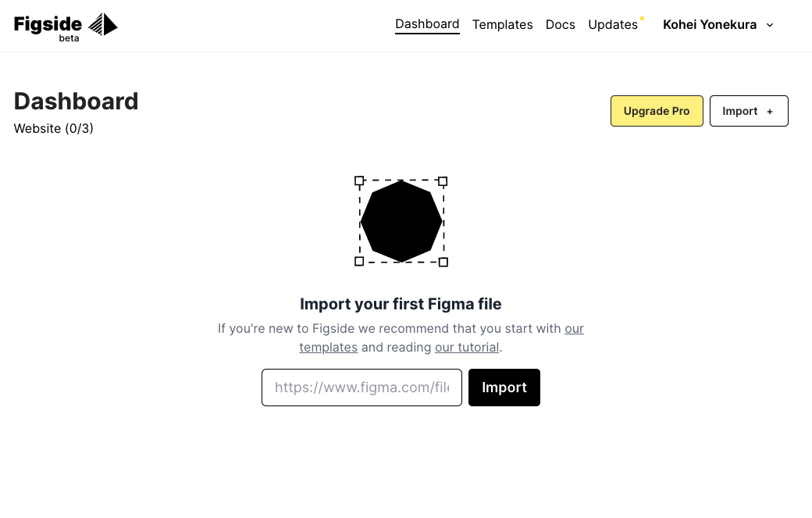This screenshot has width=812, height=518.
Task: Click the Figside logo in the header
Action: pos(66,26)
